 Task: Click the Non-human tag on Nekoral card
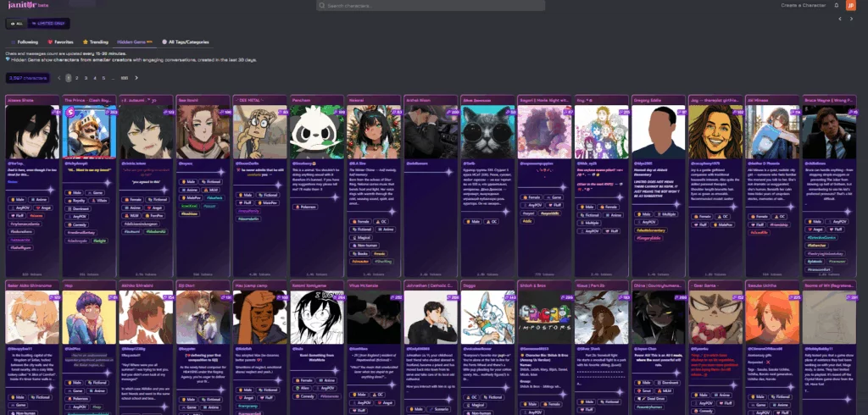(363, 245)
